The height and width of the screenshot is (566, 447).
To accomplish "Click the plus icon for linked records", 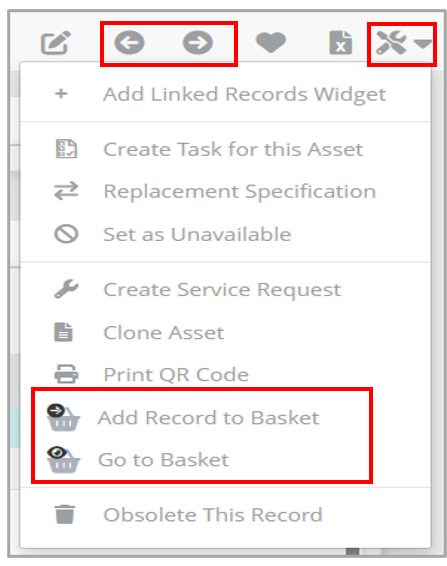I will (61, 94).
